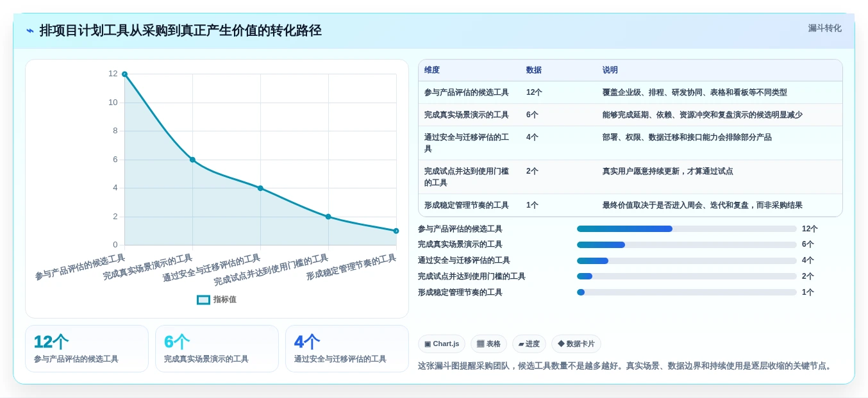
Task: Click the chart data point at value 2
Action: pyautogui.click(x=328, y=217)
